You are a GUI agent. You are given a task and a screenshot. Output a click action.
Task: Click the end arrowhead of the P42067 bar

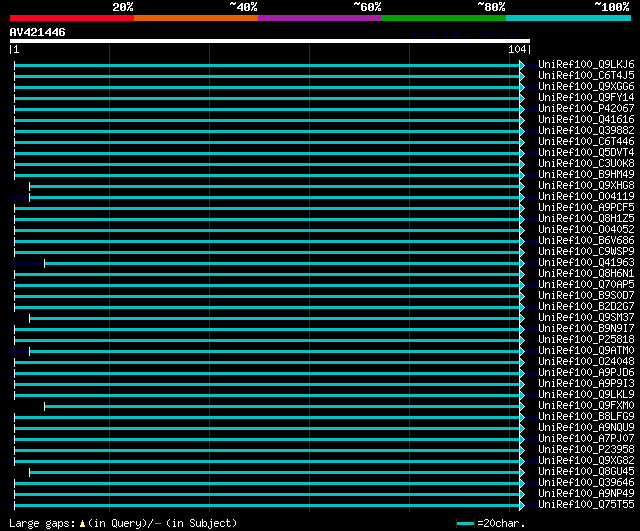point(522,109)
